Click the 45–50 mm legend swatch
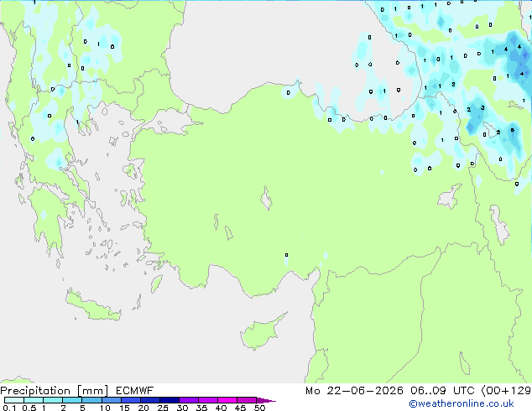532x411 pixels. (x=247, y=400)
